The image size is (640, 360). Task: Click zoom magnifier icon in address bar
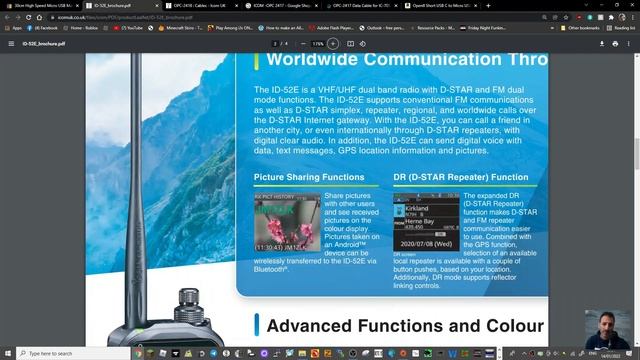coord(544,18)
